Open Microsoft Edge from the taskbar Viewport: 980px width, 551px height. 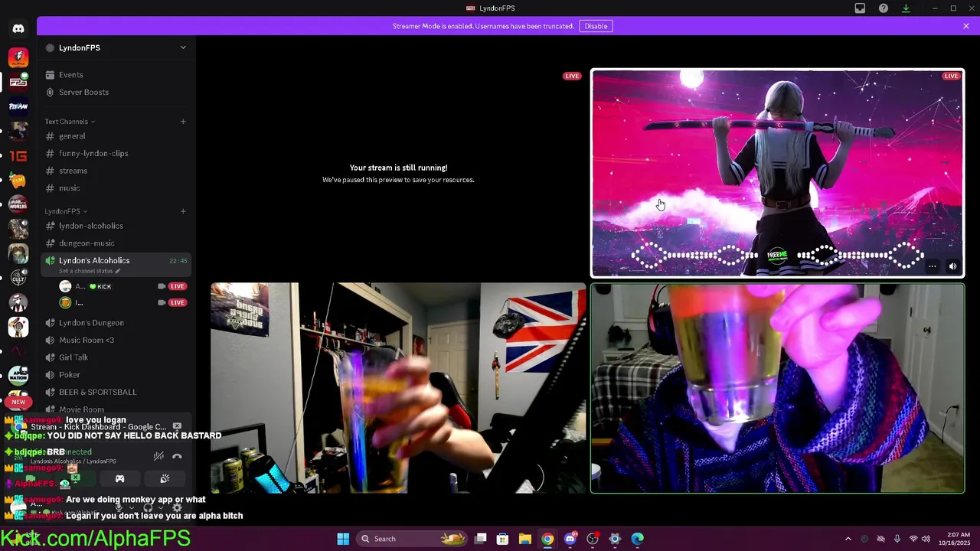[x=637, y=539]
